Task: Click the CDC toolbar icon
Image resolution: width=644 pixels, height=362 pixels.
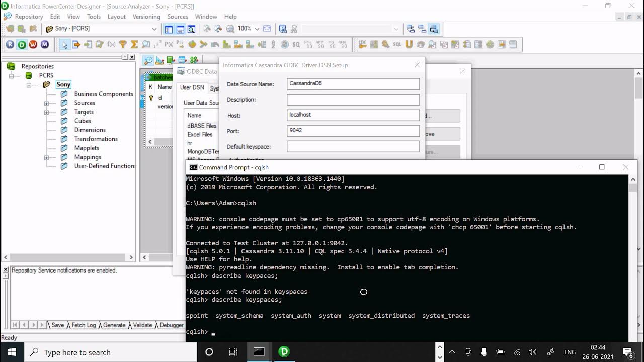Action: (x=362, y=45)
